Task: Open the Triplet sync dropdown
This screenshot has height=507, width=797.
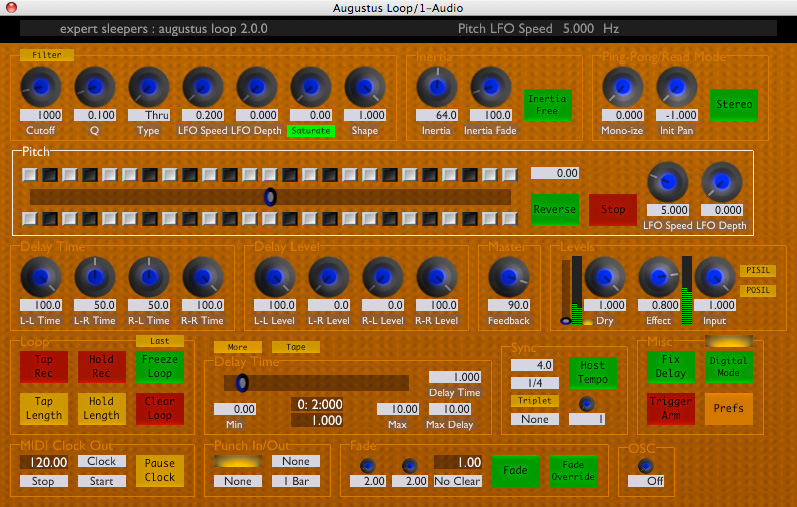Action: (x=535, y=401)
